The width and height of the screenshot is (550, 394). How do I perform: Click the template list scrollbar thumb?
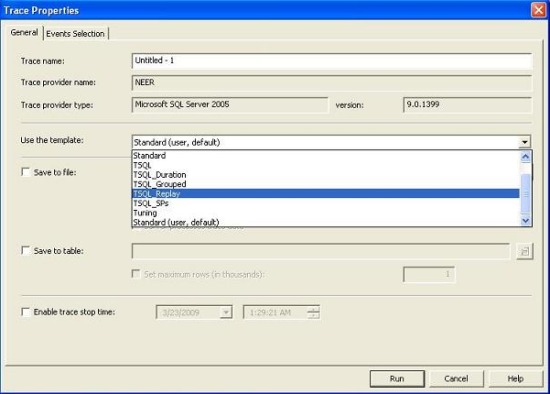click(525, 193)
